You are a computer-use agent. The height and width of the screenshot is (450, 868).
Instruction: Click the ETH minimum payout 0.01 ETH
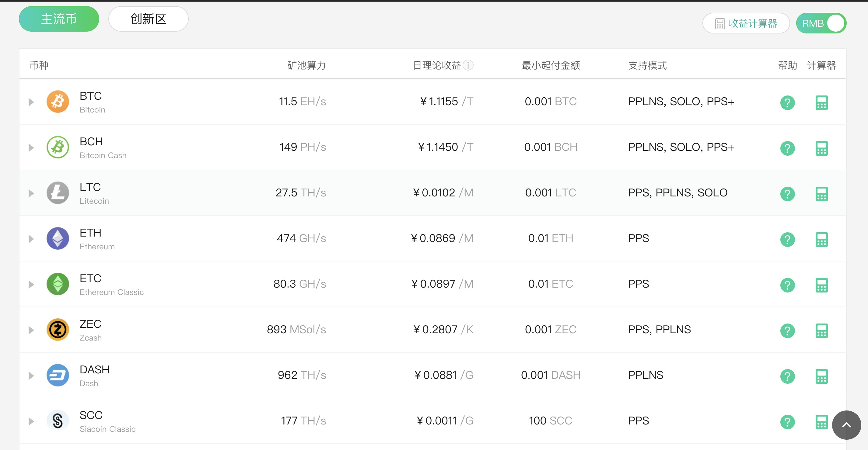point(551,238)
